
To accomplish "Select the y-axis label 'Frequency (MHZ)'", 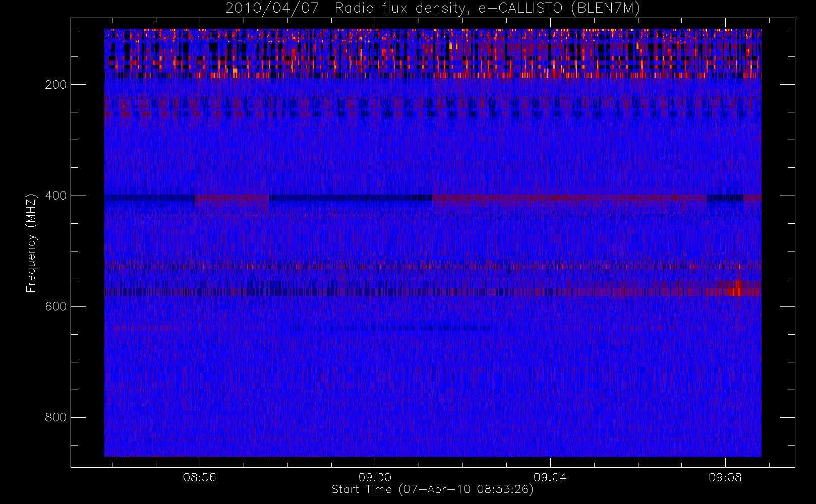I will 31,243.
